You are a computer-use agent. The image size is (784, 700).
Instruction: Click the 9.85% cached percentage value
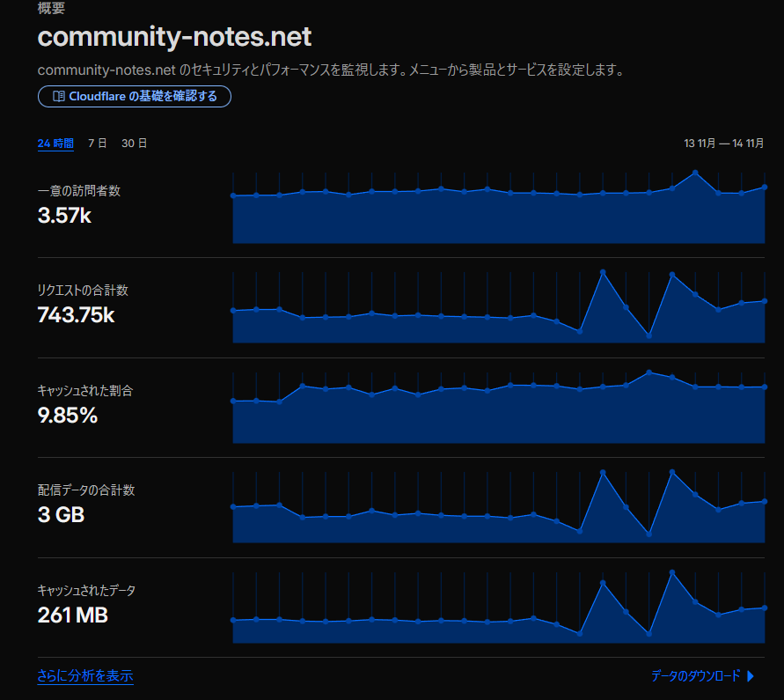[68, 416]
